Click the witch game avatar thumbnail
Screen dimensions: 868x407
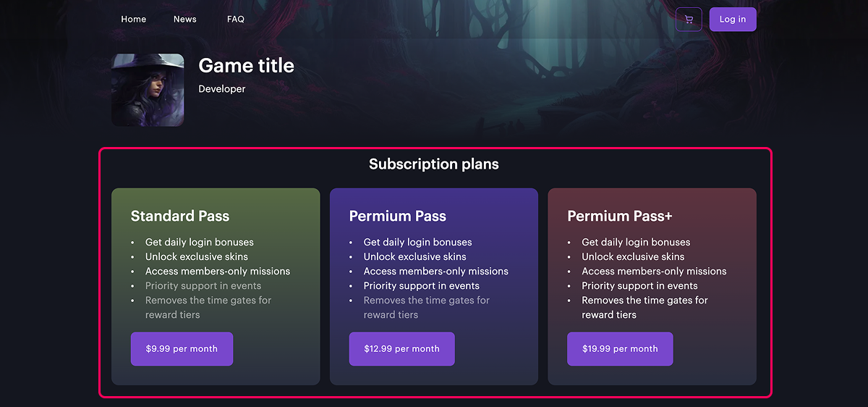click(x=148, y=90)
